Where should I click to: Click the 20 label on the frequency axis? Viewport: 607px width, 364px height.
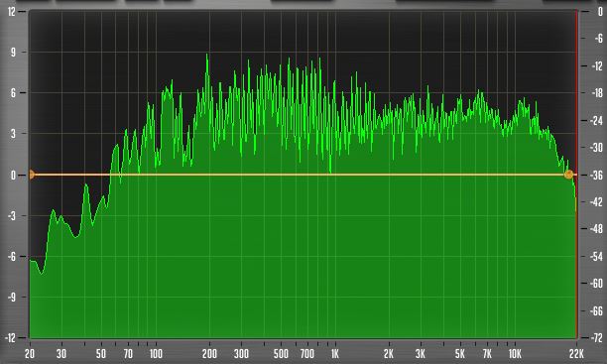pyautogui.click(x=30, y=353)
